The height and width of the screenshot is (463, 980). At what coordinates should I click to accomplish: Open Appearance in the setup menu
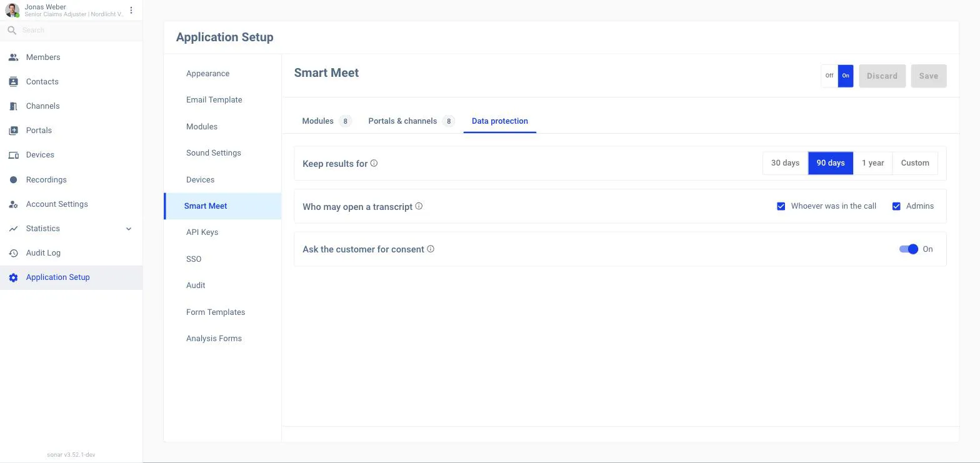(222, 74)
